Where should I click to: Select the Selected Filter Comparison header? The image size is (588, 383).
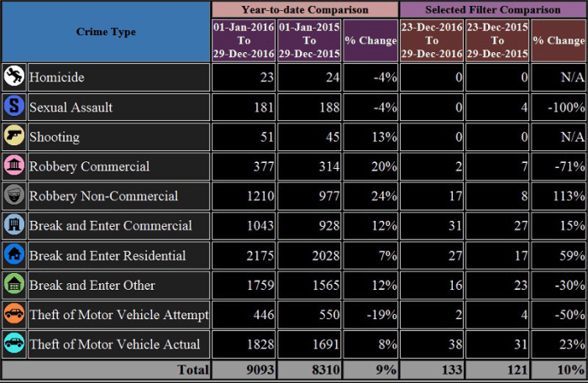(x=492, y=10)
